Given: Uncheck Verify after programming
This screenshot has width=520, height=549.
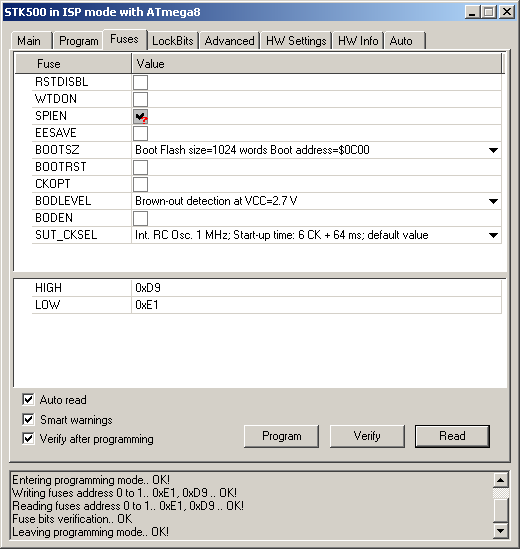Looking at the screenshot, I should (x=28, y=438).
